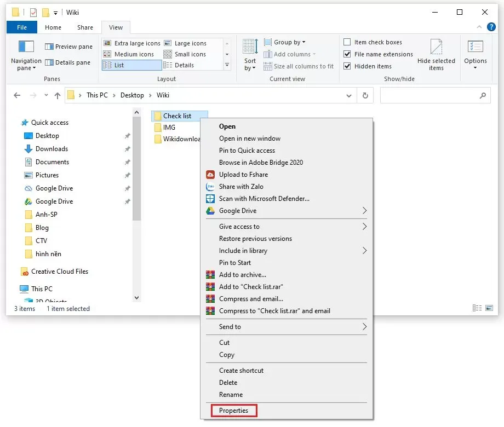Choose Properties from the context menu
Viewport: 504px width, 427px height.
click(233, 411)
